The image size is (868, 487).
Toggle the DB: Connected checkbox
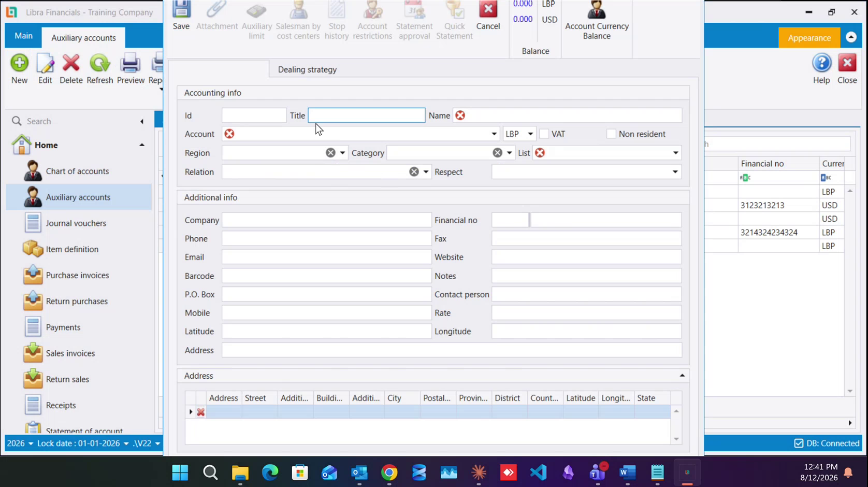pyautogui.click(x=799, y=443)
